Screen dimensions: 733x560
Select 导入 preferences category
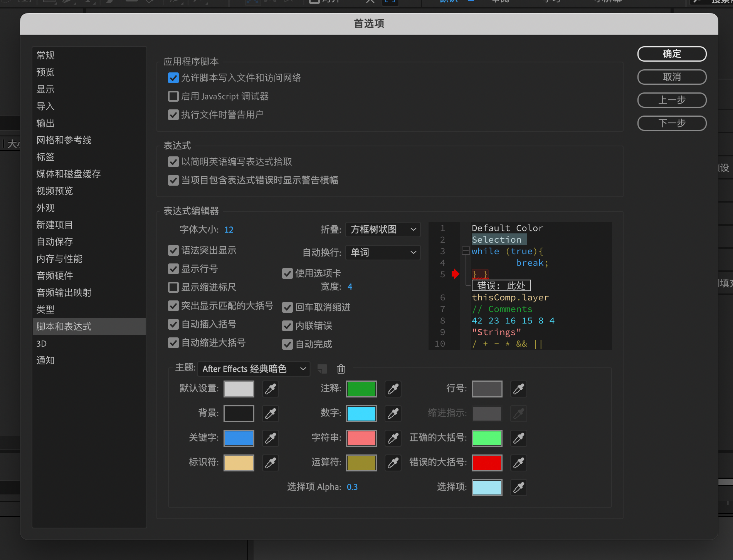click(89, 106)
